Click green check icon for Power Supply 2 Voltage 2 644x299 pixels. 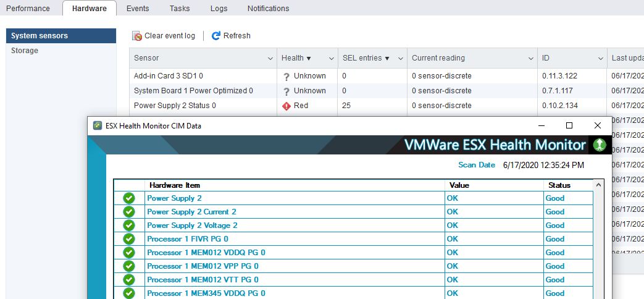129,225
